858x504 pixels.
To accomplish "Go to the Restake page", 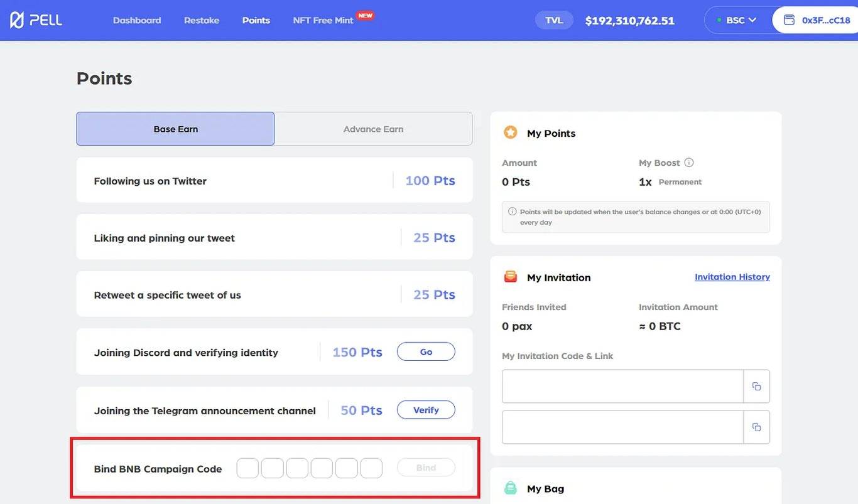I will (202, 20).
